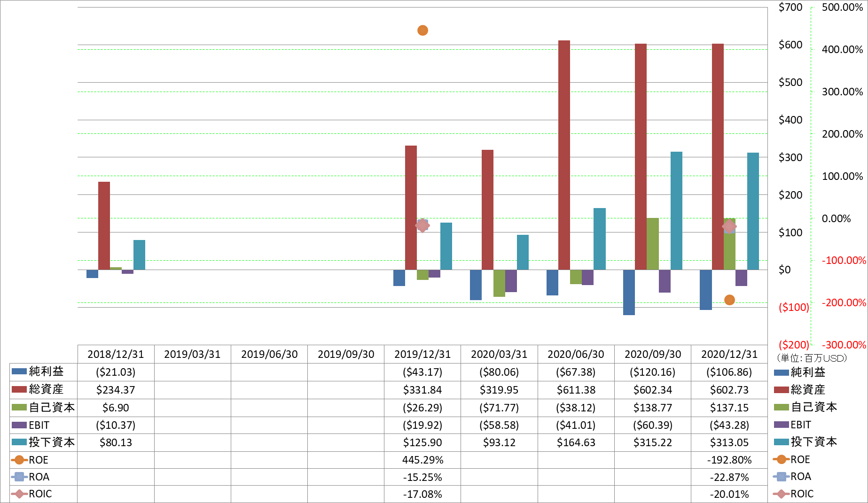Click the EBIT purple swatch in the right-side legend
Viewport: 868px width, 503px height.
(x=781, y=425)
